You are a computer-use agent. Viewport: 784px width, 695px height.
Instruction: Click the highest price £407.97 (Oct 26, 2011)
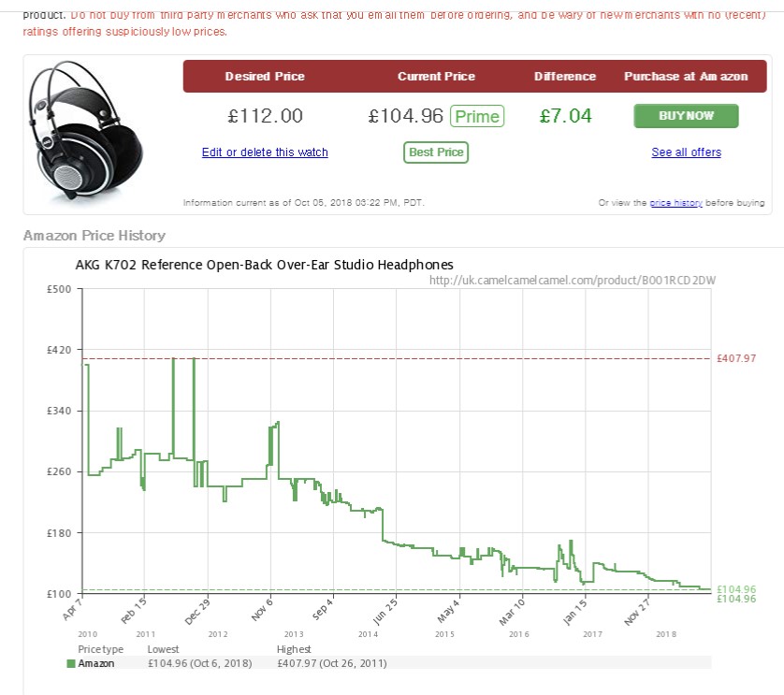tap(331, 664)
